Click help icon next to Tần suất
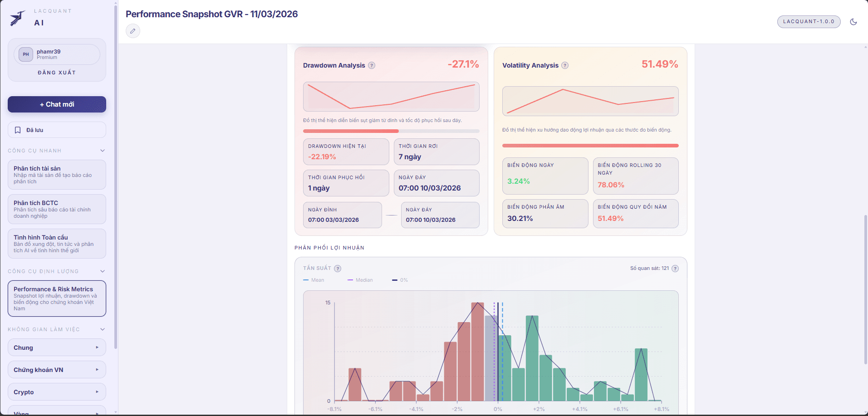This screenshot has height=416, width=868. pyautogui.click(x=338, y=269)
